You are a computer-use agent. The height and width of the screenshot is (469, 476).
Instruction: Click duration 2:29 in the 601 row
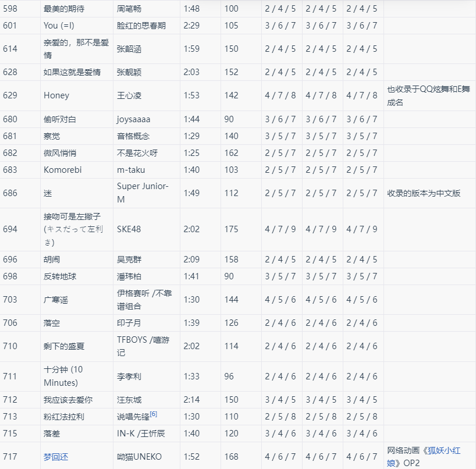(191, 26)
